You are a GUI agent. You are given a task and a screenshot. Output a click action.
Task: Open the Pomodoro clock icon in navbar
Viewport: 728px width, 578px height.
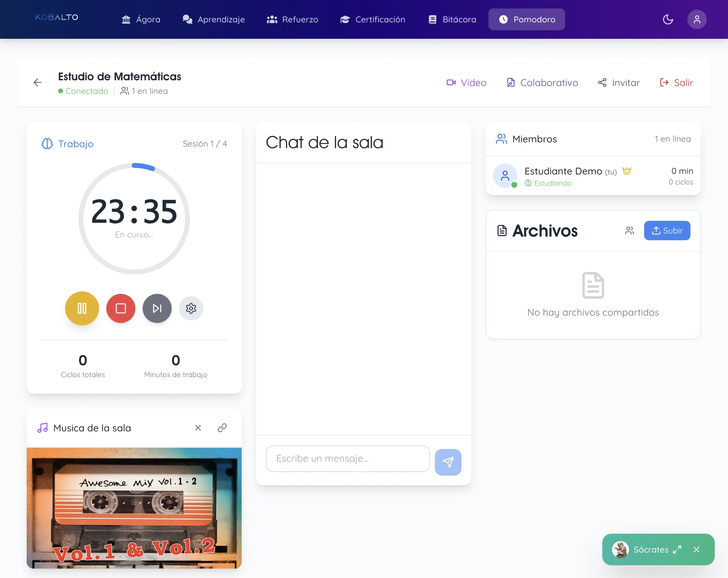pos(504,19)
